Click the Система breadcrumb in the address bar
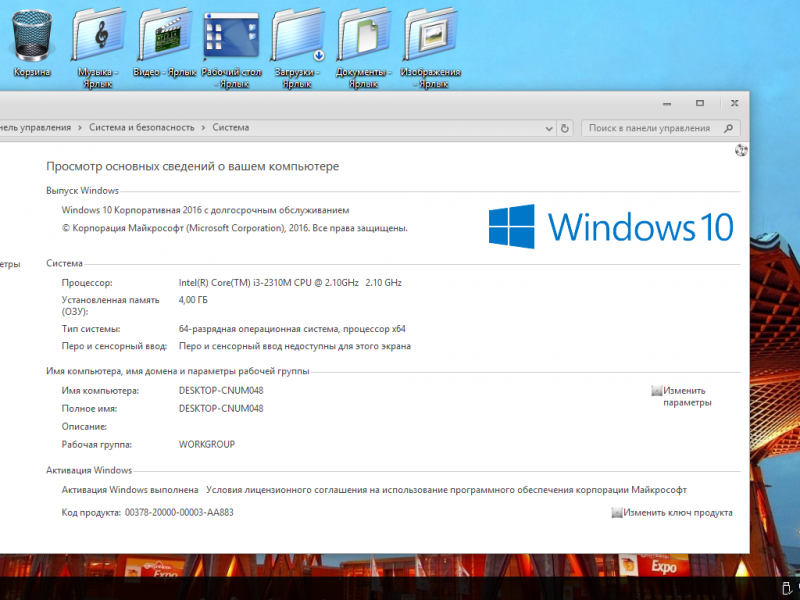The height and width of the screenshot is (600, 800). point(231,128)
